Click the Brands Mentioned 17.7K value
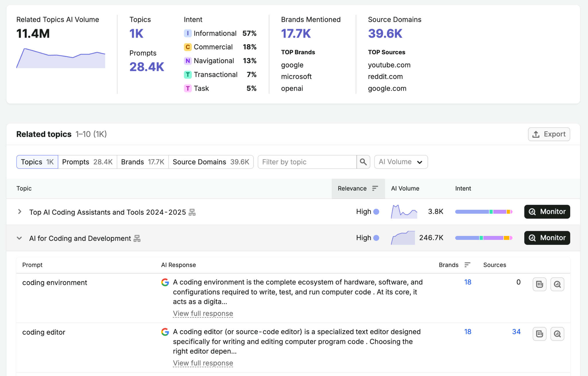This screenshot has height=376, width=588. click(296, 34)
